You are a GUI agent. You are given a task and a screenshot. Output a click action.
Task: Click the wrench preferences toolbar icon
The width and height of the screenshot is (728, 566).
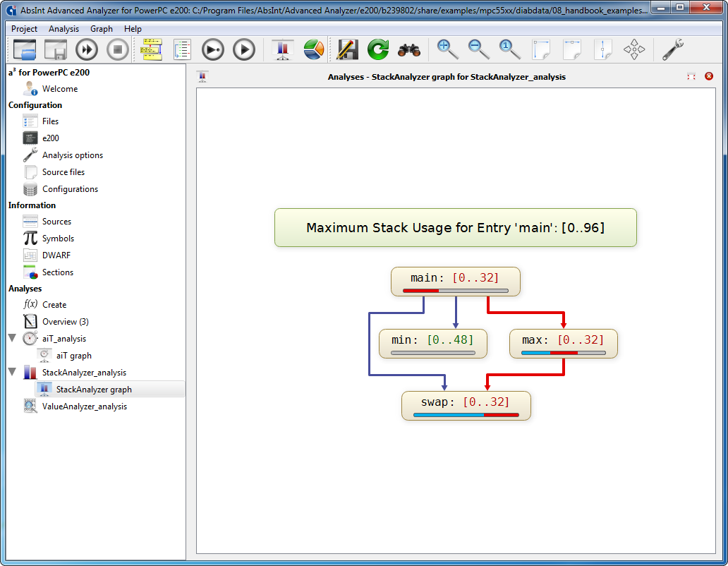pyautogui.click(x=673, y=49)
